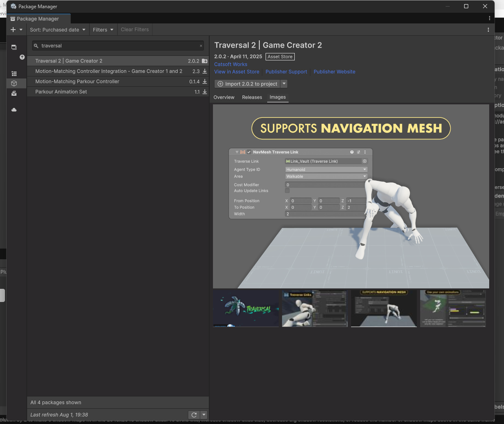Switch to the Overview tab

[224, 97]
